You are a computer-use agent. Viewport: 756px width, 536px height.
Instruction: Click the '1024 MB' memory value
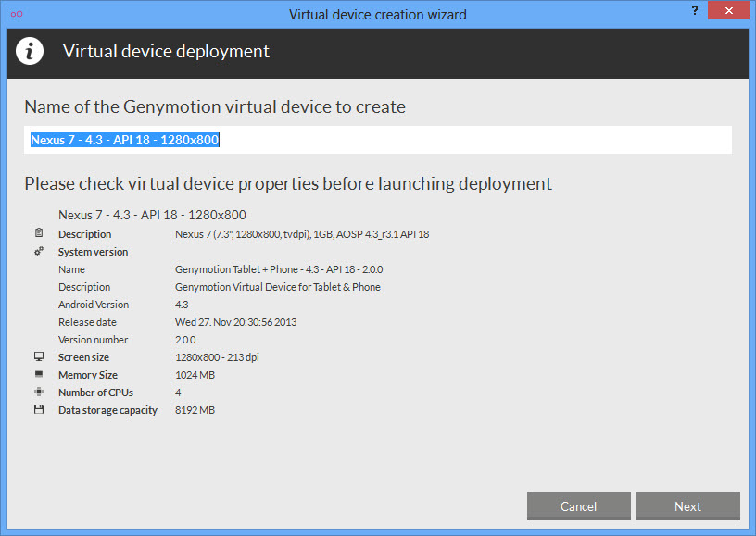point(195,375)
